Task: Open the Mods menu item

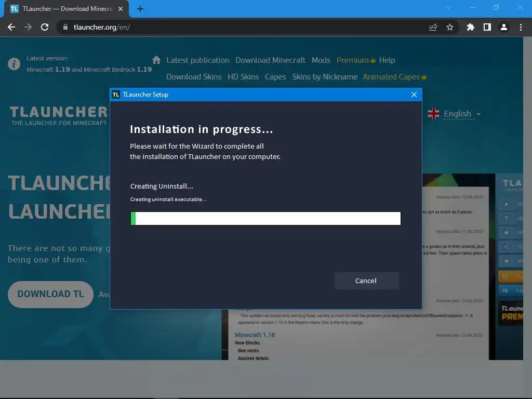Action: click(321, 60)
